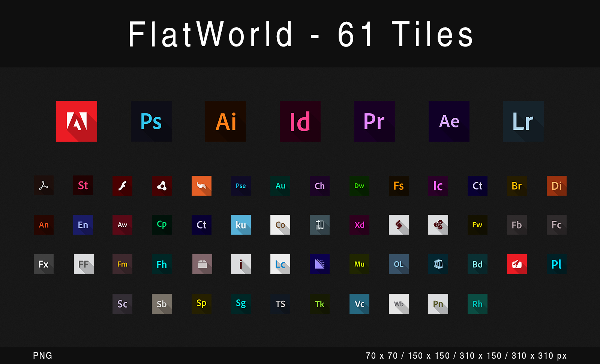Click the Audition Au tile
The height and width of the screenshot is (364, 600).
[x=280, y=186]
